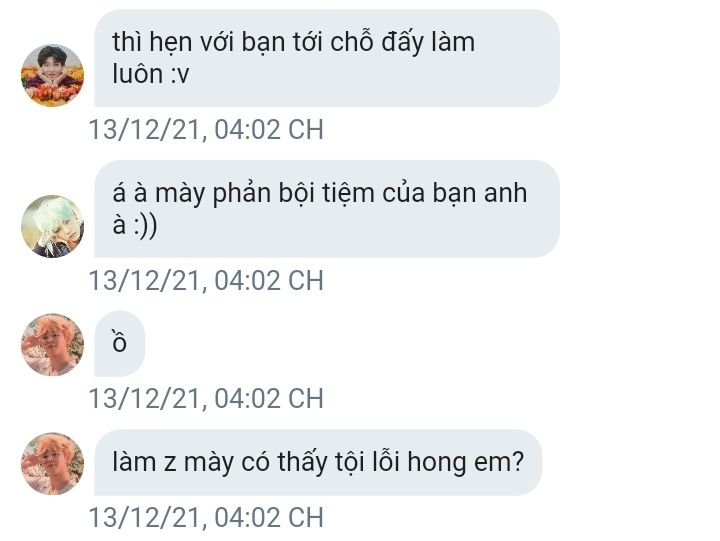720x541 pixels.
Task: Select the short "ồ" message bubble
Action: pyautogui.click(x=119, y=344)
